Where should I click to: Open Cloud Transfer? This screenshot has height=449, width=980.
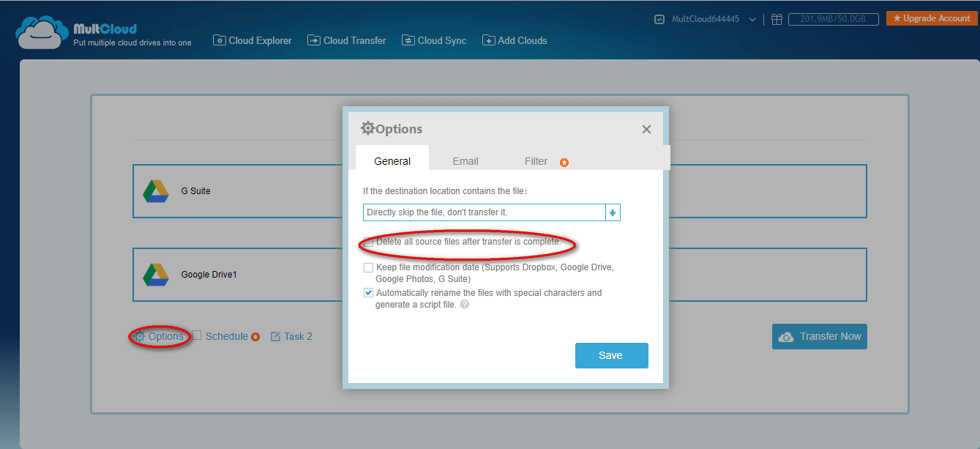(x=347, y=40)
